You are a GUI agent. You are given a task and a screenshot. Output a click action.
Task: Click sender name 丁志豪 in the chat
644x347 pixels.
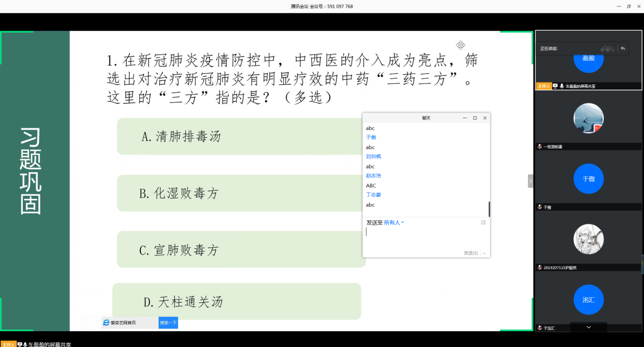click(373, 195)
